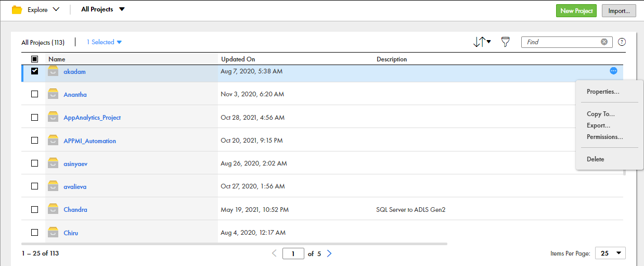Toggle the select-all header checkbox
This screenshot has width=644, height=266.
click(x=35, y=59)
